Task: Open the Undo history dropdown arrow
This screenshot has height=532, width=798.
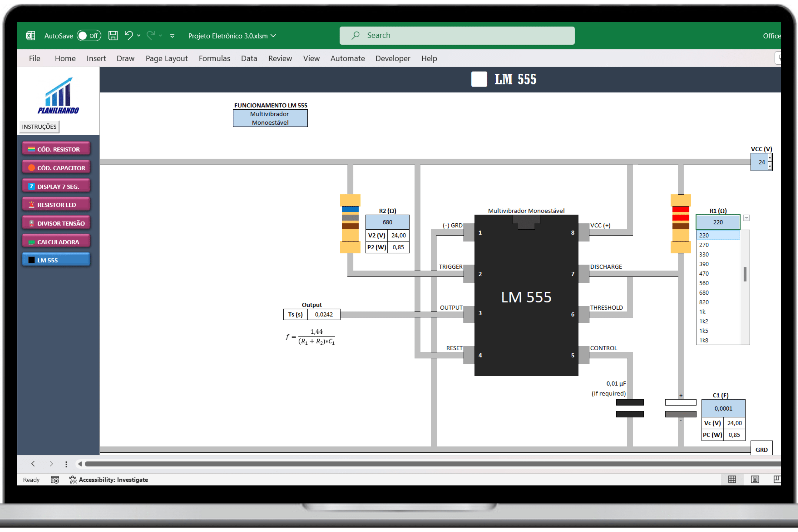Action: pos(139,36)
